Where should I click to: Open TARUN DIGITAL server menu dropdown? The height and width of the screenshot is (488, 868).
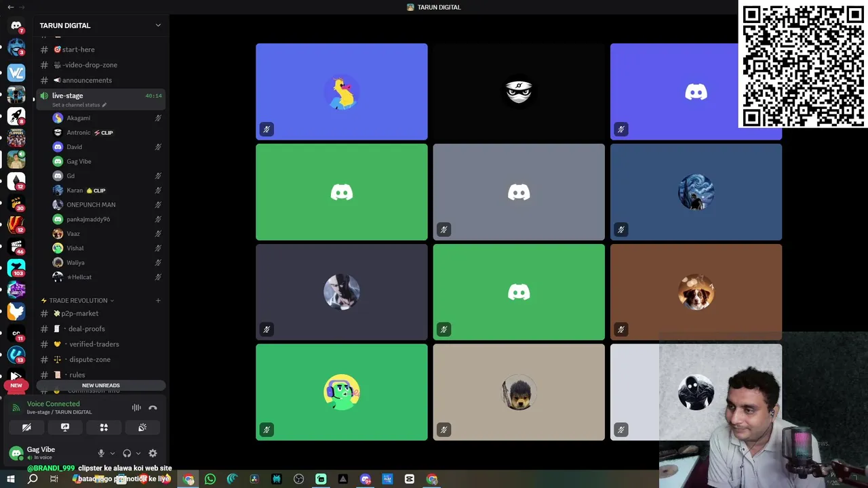[158, 25]
